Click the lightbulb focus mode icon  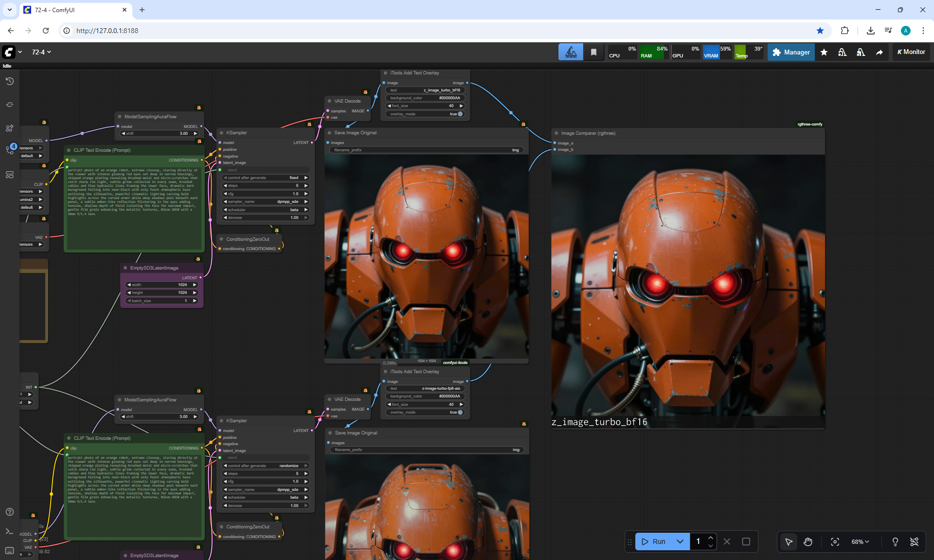coord(895,542)
